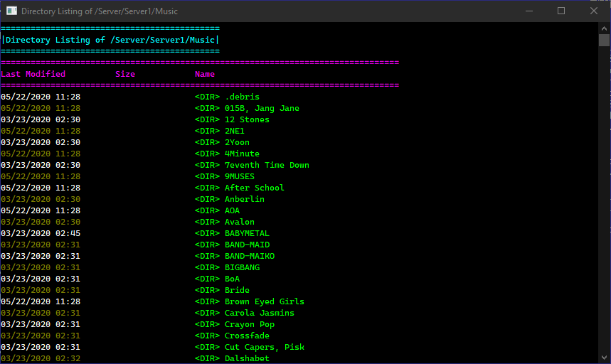Click the scrollbar up arrow
611x364 pixels.
click(x=604, y=28)
